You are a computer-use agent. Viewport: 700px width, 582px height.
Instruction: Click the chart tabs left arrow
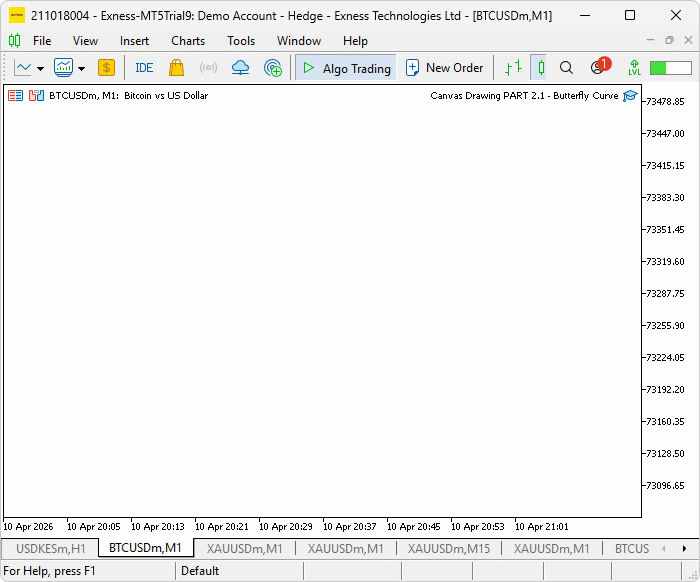pyautogui.click(x=664, y=549)
